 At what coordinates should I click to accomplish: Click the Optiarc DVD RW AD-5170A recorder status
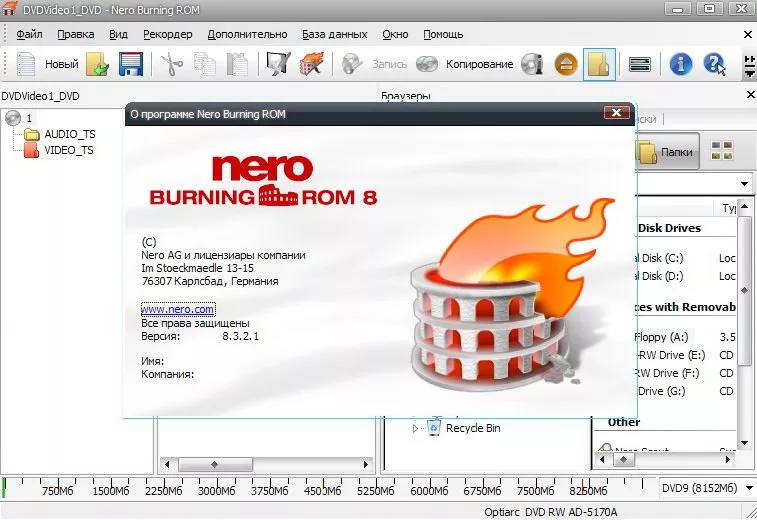[550, 512]
